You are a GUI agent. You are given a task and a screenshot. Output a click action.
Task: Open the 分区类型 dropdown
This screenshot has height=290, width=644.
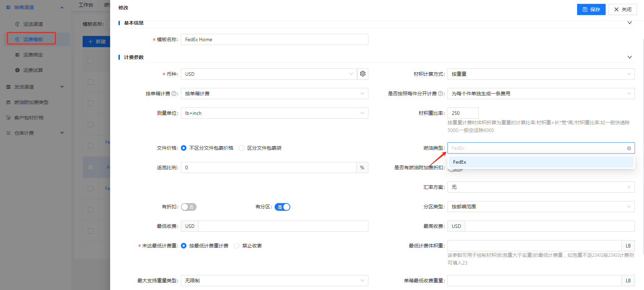(541, 207)
